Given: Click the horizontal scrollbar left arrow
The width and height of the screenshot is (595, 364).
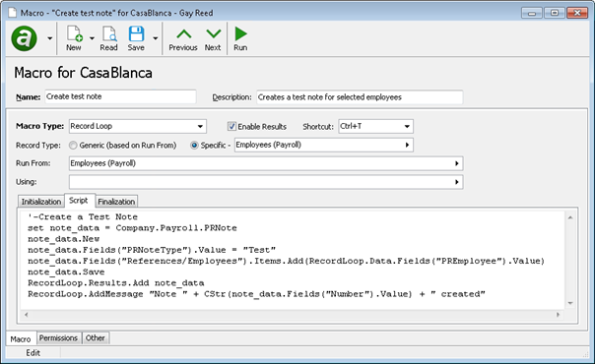Looking at the screenshot, I should pyautogui.click(x=27, y=315).
